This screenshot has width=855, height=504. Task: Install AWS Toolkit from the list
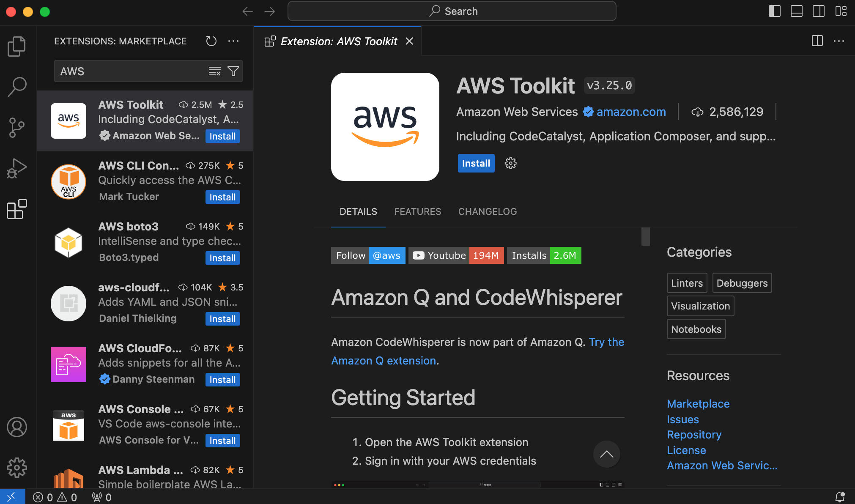(223, 136)
